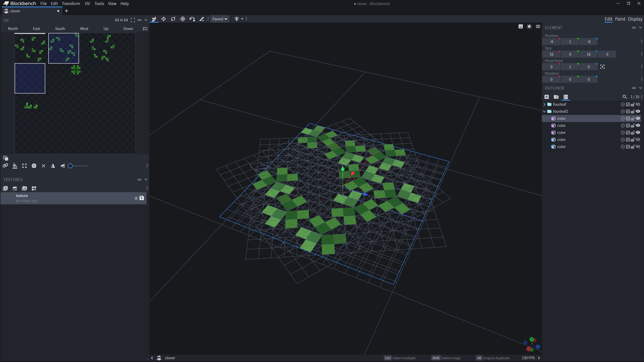This screenshot has width=644, height=362.
Task: Click the Create Texture icon in Textures panel
Action: click(15, 188)
